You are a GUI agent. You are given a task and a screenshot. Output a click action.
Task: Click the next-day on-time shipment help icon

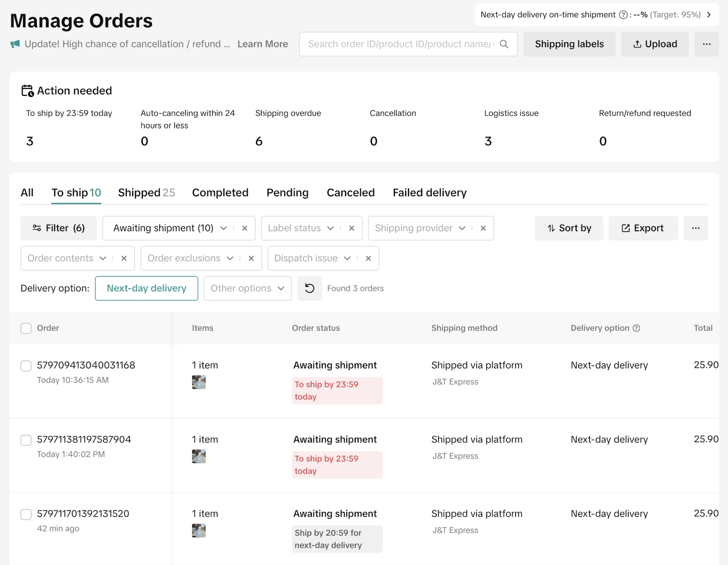(x=623, y=15)
